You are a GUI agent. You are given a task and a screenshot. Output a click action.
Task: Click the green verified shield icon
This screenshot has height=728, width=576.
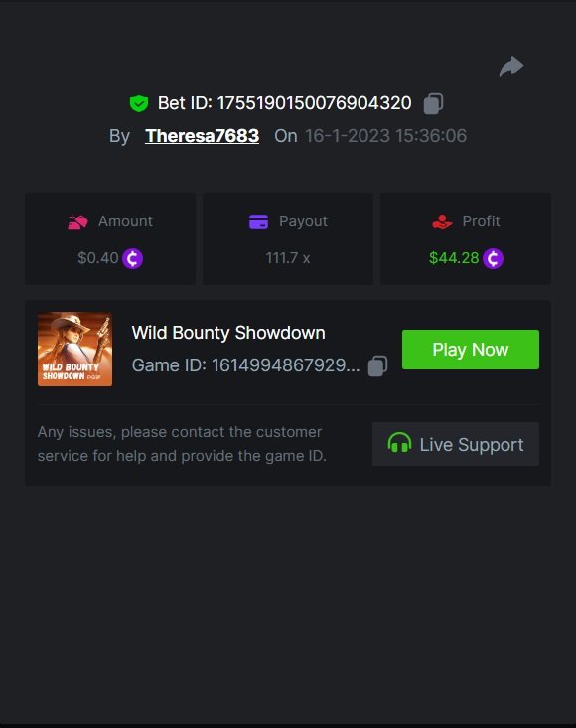(139, 103)
